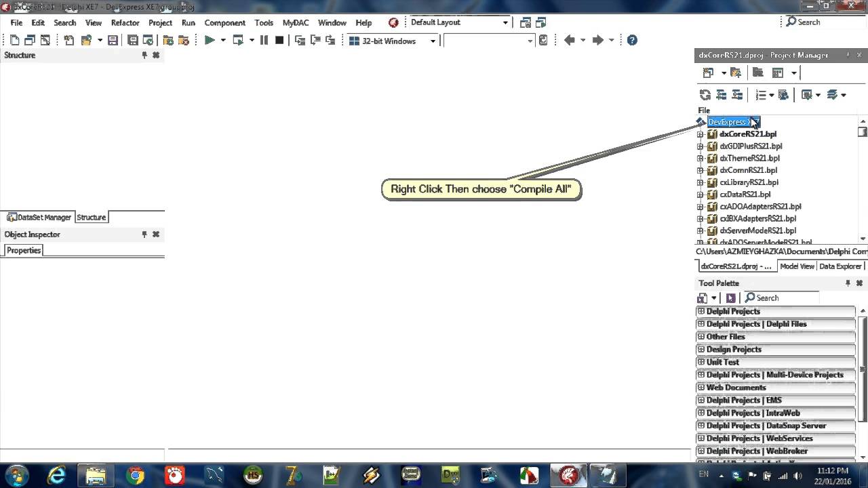Expand the Design Projects palette category
This screenshot has width=868, height=488.
click(701, 349)
